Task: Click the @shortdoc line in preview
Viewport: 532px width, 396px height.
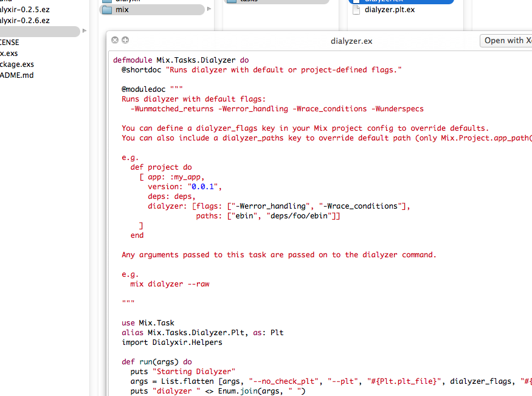Action: click(x=261, y=70)
